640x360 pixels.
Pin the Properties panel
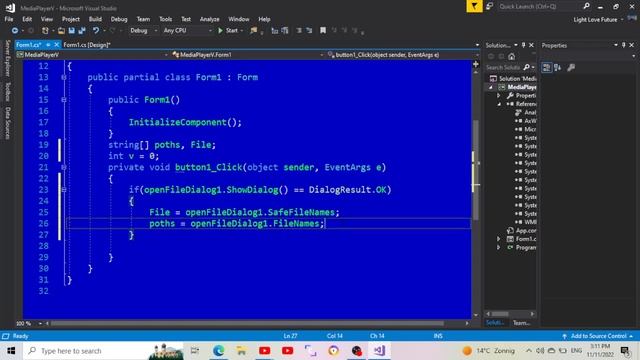click(x=624, y=45)
